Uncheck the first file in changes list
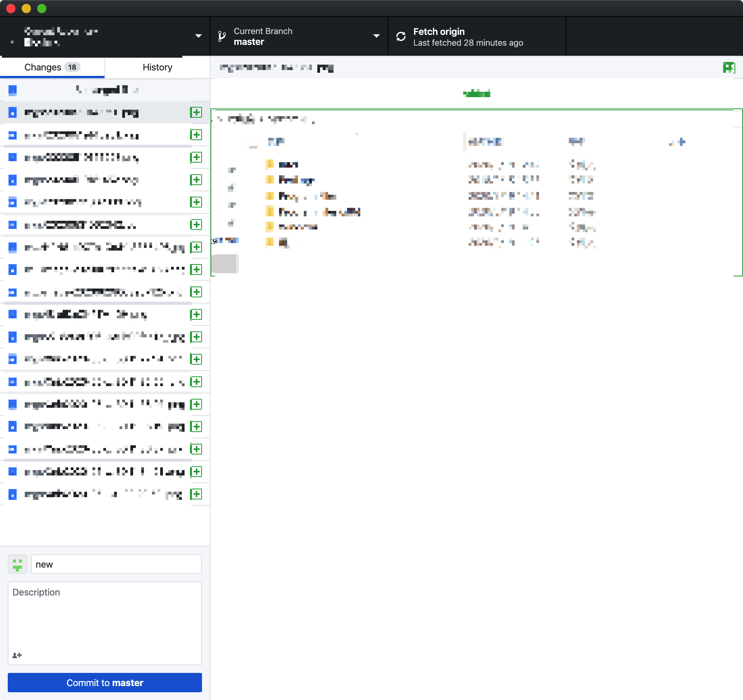Viewport: 743px width, 700px height. 12,113
